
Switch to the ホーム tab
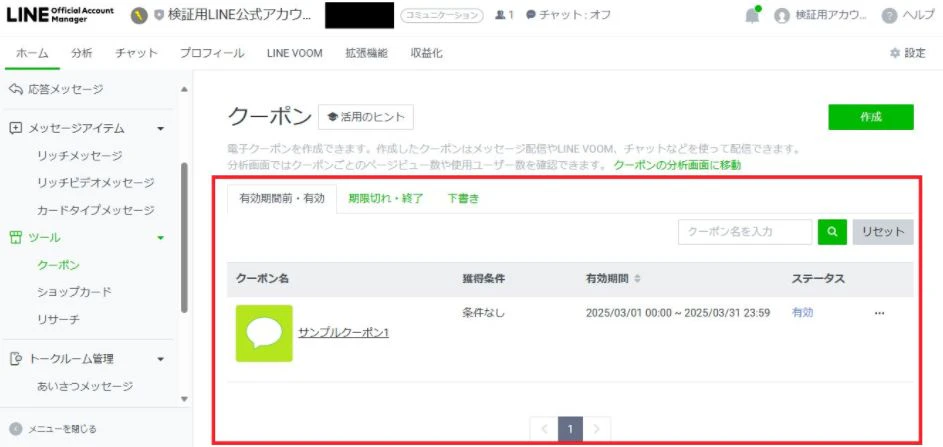tap(32, 53)
